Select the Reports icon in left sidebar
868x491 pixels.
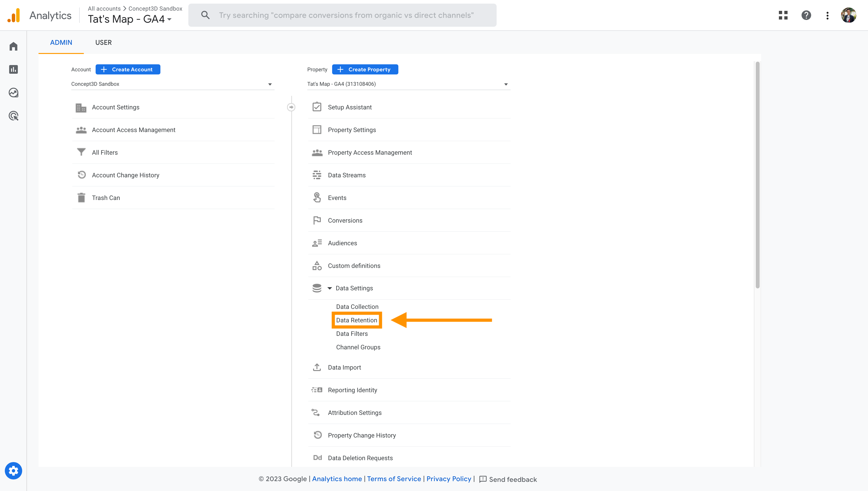click(x=13, y=69)
